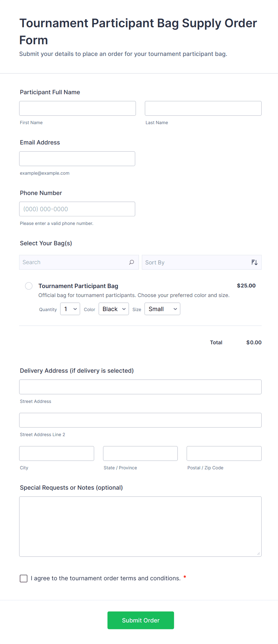
Task: Click the City input field
Action: click(56, 453)
